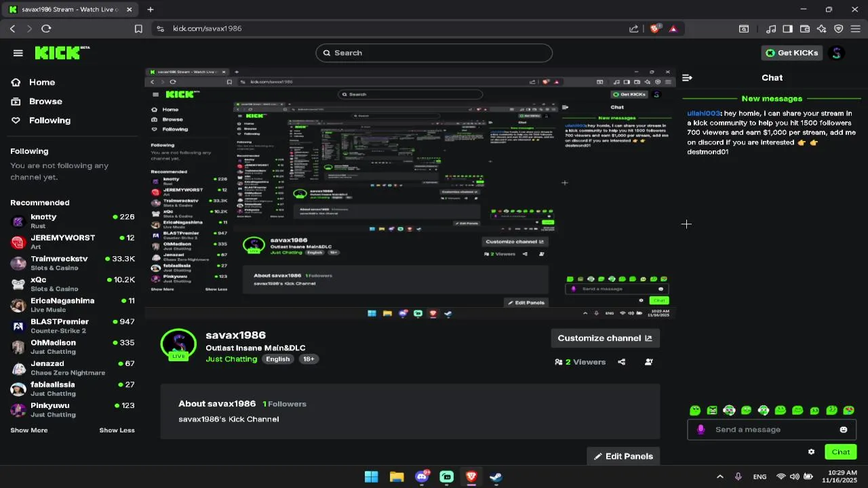
Task: Click the browser address bar URL
Action: pos(208,28)
